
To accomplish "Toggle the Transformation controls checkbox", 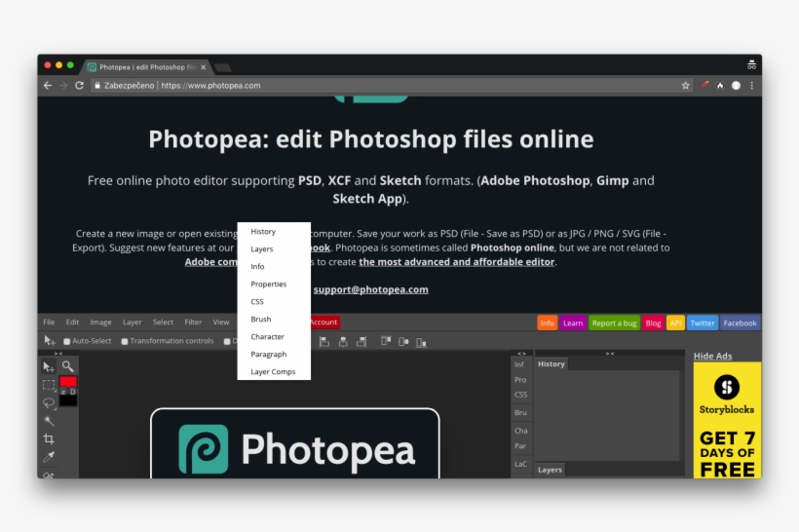I will point(125,341).
